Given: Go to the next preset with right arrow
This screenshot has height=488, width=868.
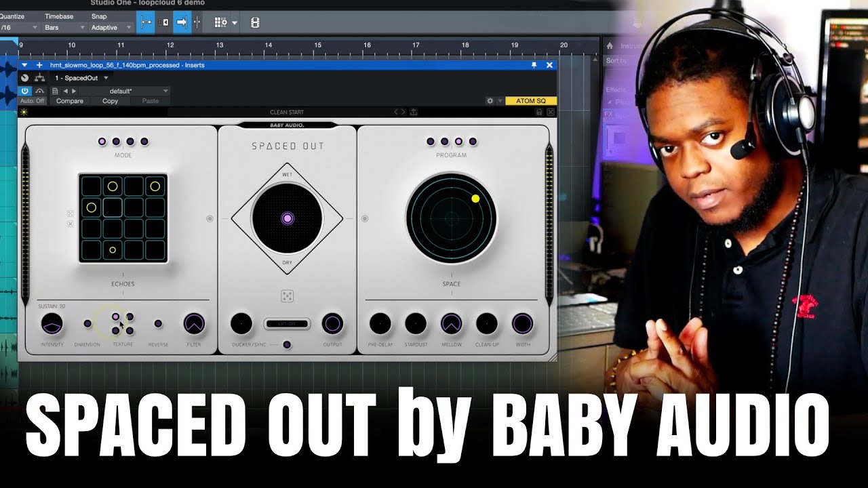Looking at the screenshot, I should 73,91.
